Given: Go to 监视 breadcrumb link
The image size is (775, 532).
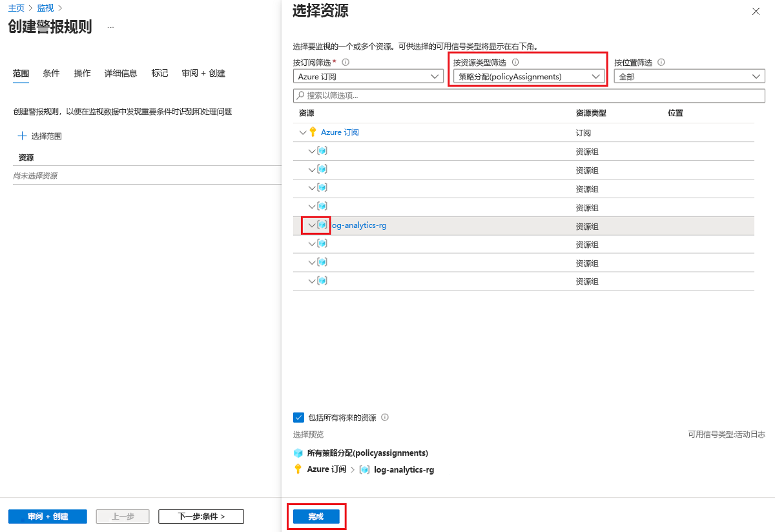Looking at the screenshot, I should (45, 8).
